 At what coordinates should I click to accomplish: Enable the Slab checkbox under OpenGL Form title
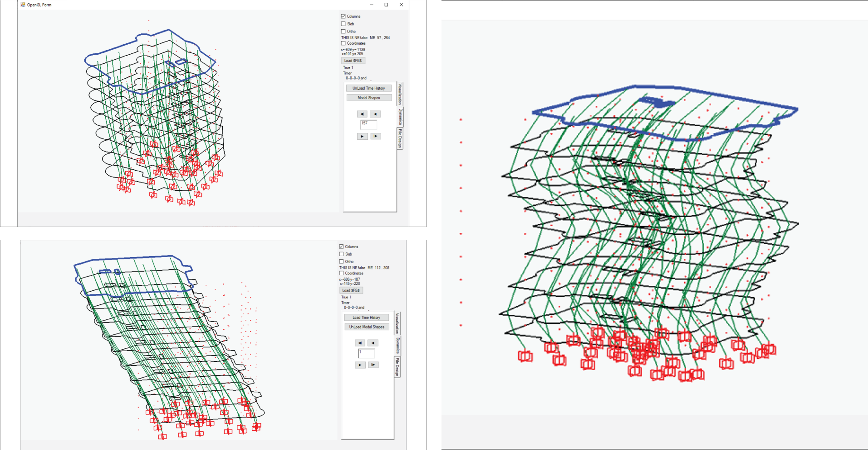coord(343,24)
